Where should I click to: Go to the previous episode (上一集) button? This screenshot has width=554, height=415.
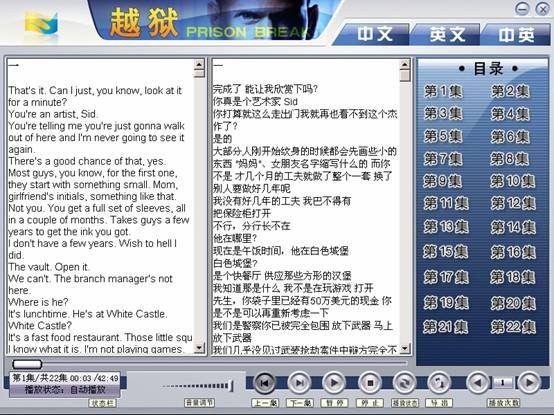pyautogui.click(x=264, y=383)
